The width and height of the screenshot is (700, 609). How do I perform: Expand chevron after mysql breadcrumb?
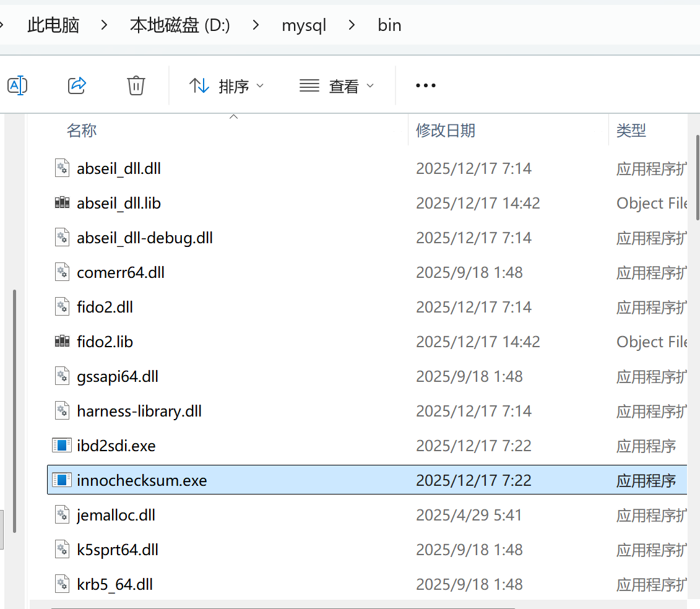pos(352,25)
